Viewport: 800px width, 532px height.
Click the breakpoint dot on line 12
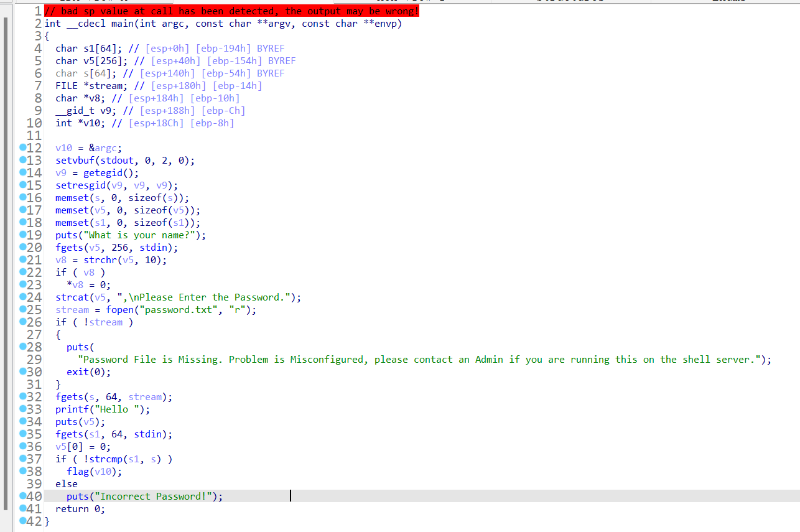22,148
